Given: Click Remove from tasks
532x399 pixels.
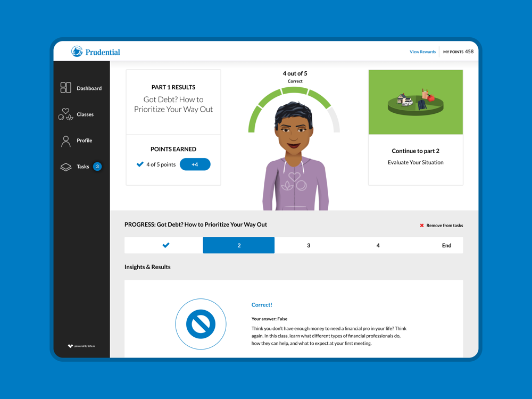Looking at the screenshot, I should [444, 226].
